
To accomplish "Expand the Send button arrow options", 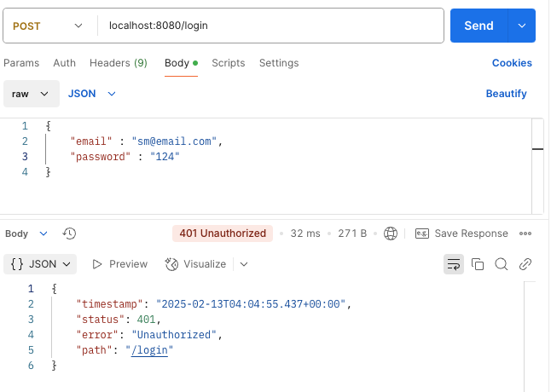I will pos(522,26).
